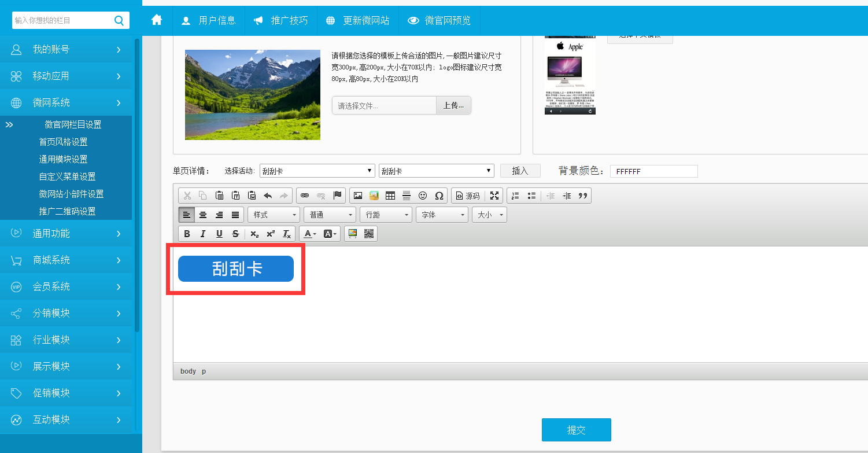Screen dimensions: 868x453
Task: Insert a table using the table icon
Action: (x=390, y=196)
